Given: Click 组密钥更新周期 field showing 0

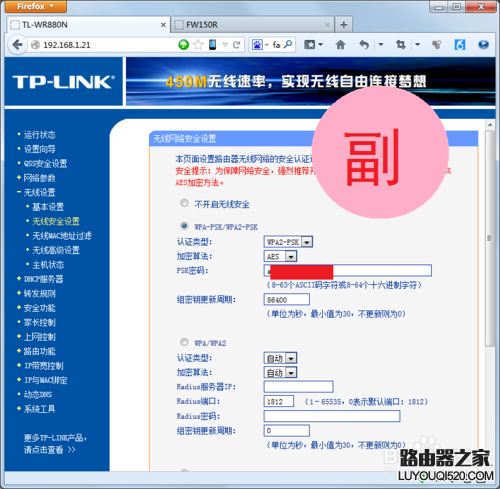Looking at the screenshot, I should (x=286, y=431).
